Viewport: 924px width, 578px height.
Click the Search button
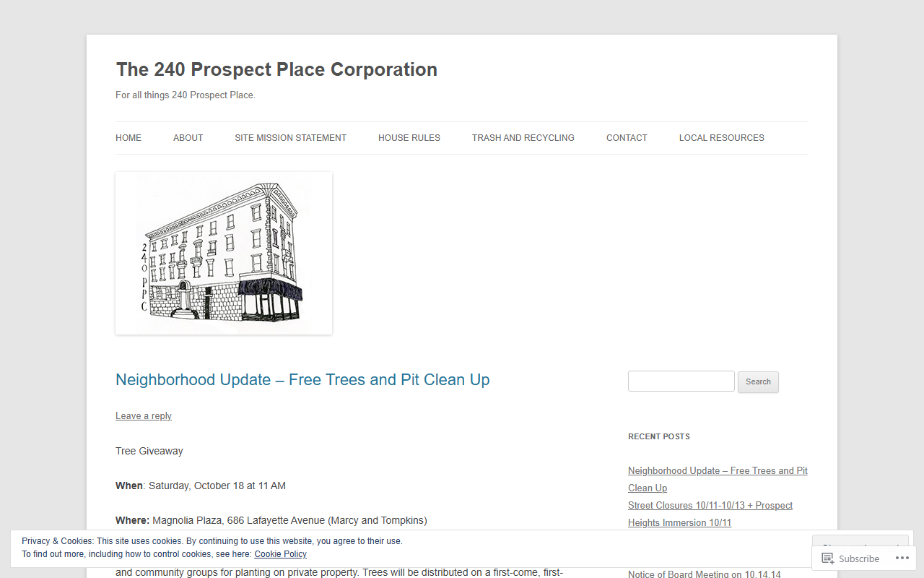point(758,382)
